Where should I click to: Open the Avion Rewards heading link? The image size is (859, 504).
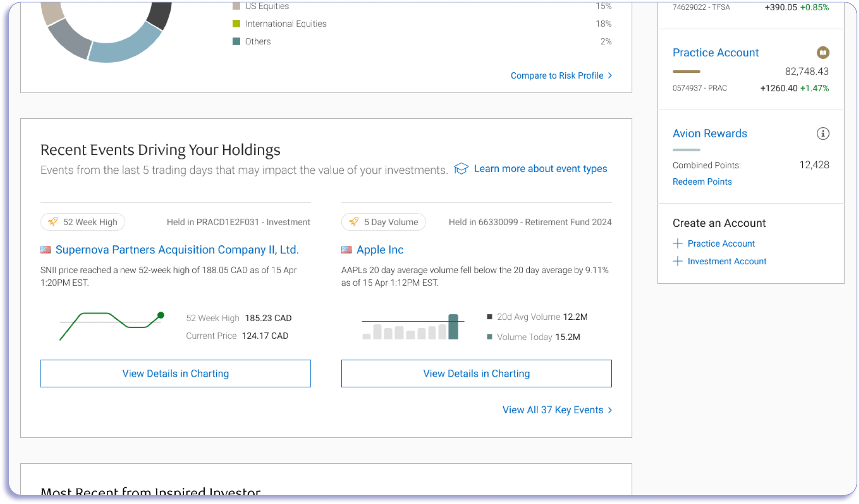pos(709,134)
